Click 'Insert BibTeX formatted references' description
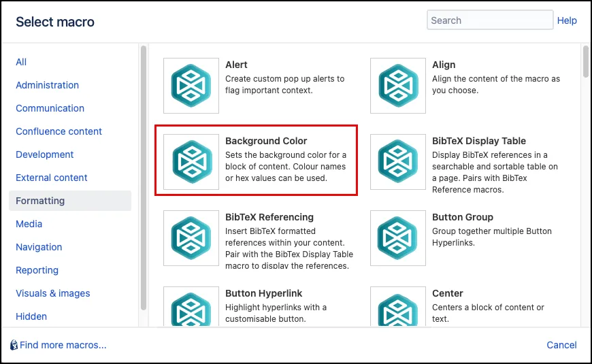Image resolution: width=592 pixels, height=364 pixels. click(289, 248)
